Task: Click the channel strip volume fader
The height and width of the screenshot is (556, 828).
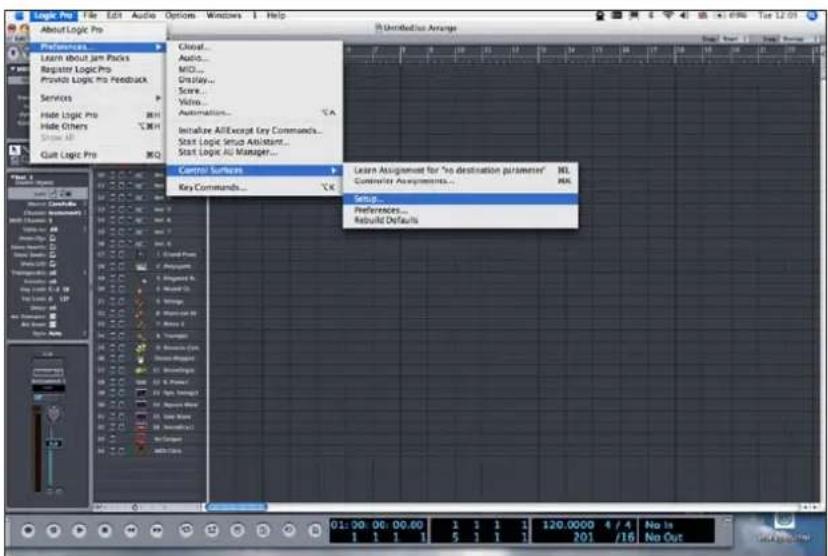Action: (x=53, y=443)
